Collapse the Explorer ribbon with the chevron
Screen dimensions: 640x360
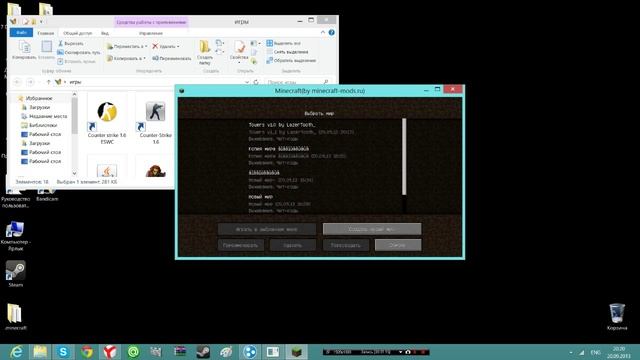click(323, 32)
